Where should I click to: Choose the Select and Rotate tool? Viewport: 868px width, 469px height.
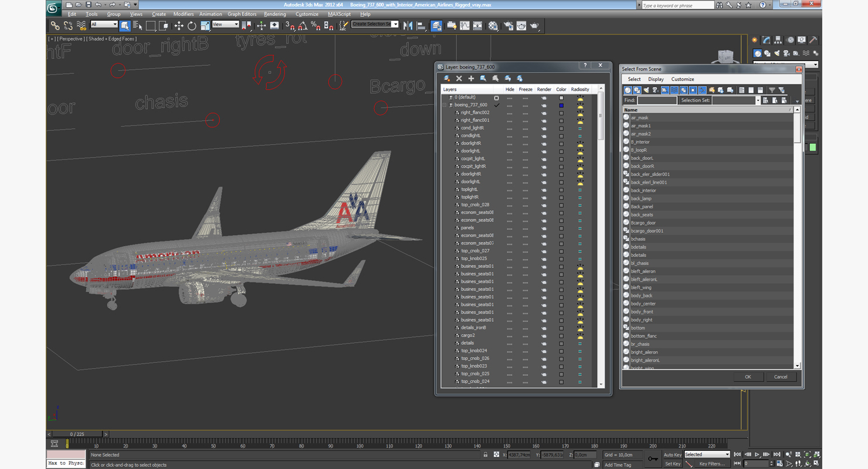point(192,26)
